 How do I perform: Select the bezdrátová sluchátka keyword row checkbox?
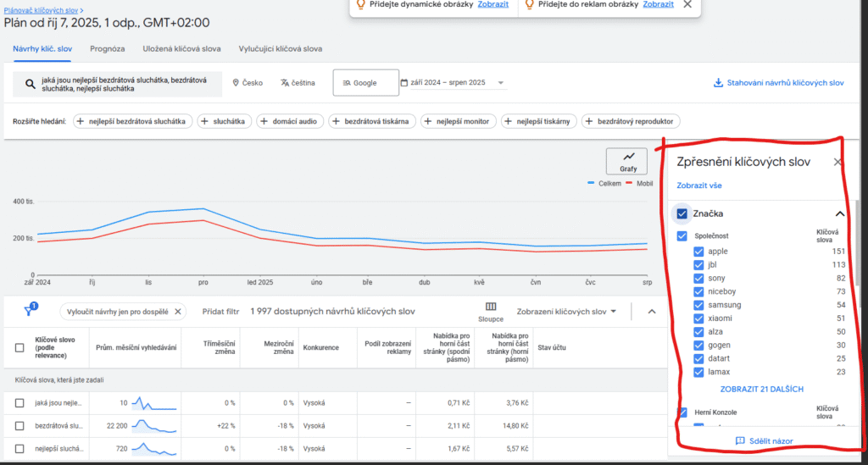coord(19,424)
